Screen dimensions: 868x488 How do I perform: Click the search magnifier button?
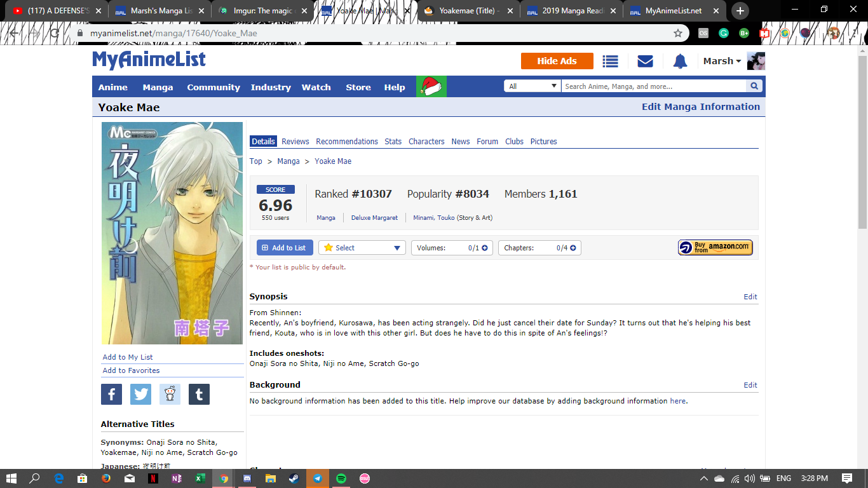[754, 86]
